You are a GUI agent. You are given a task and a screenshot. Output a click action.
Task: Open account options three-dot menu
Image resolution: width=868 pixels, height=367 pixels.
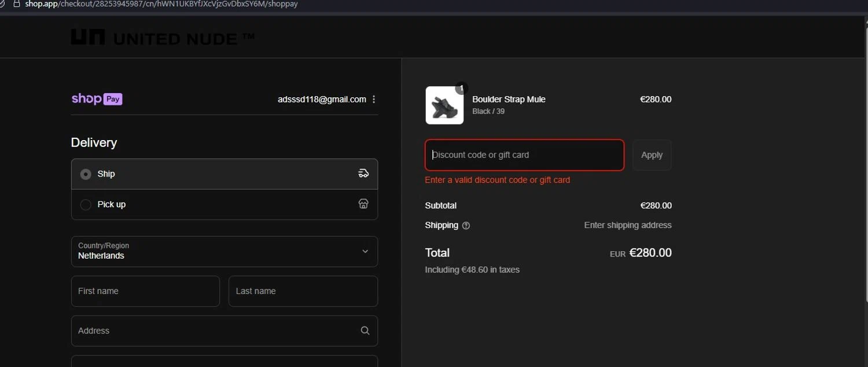[x=374, y=99]
